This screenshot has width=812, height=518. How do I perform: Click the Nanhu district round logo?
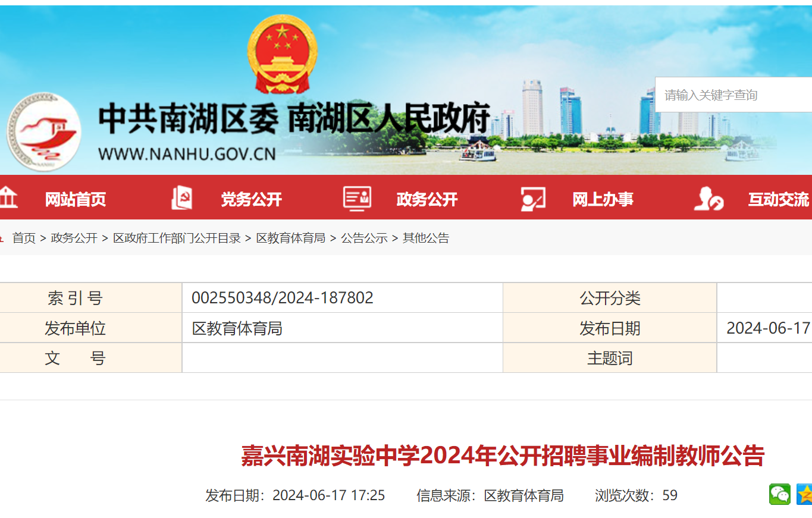[x=43, y=131]
